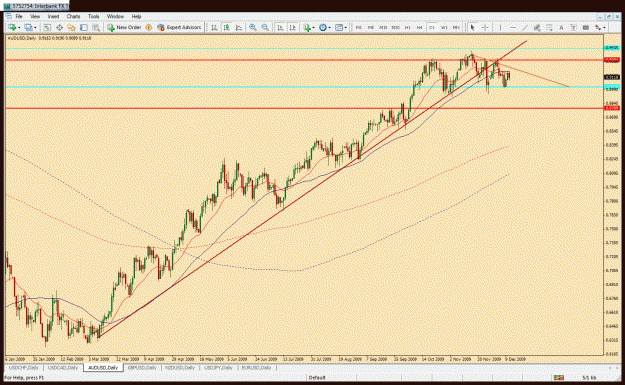Switch to USDCHF,Daily chart tab

point(24,368)
